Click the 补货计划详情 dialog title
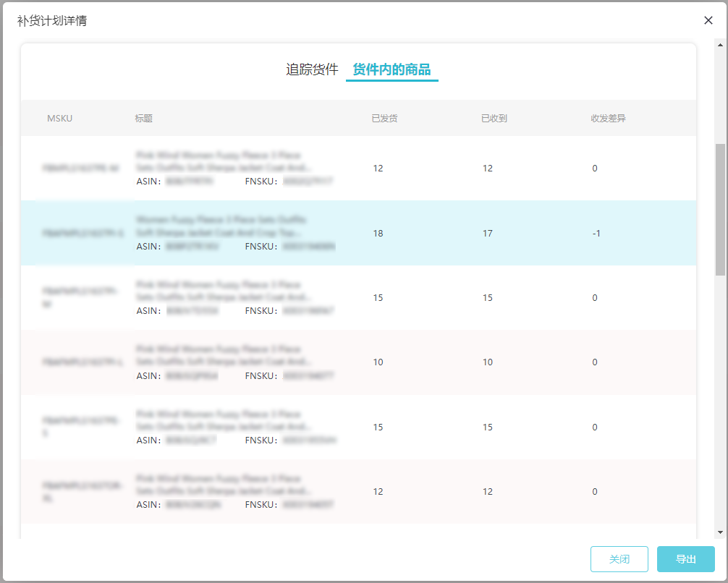 [52, 20]
